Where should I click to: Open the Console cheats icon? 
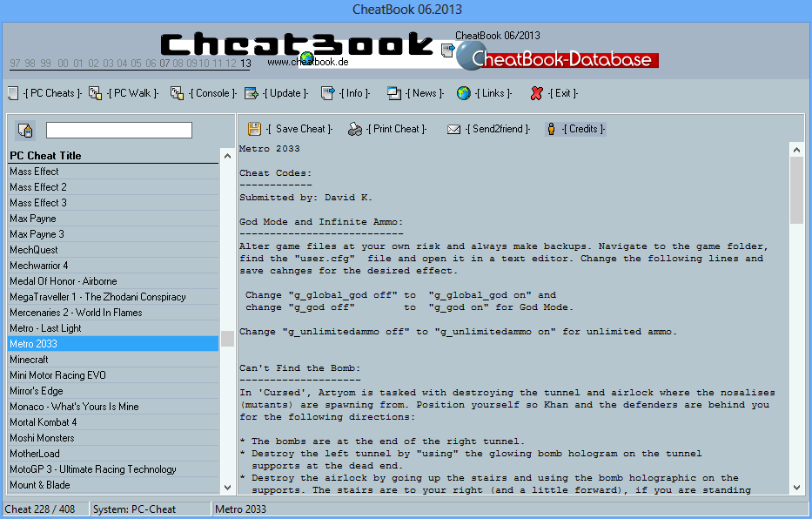coord(177,93)
